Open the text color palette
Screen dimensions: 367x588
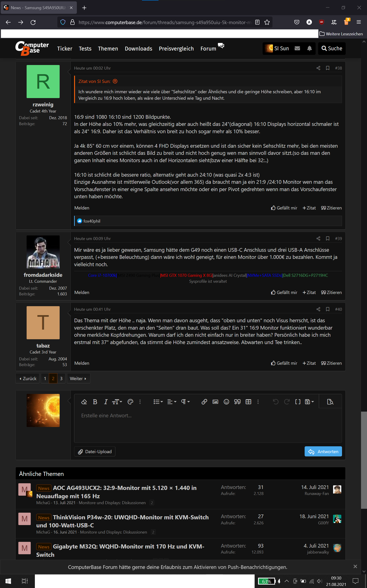point(130,402)
